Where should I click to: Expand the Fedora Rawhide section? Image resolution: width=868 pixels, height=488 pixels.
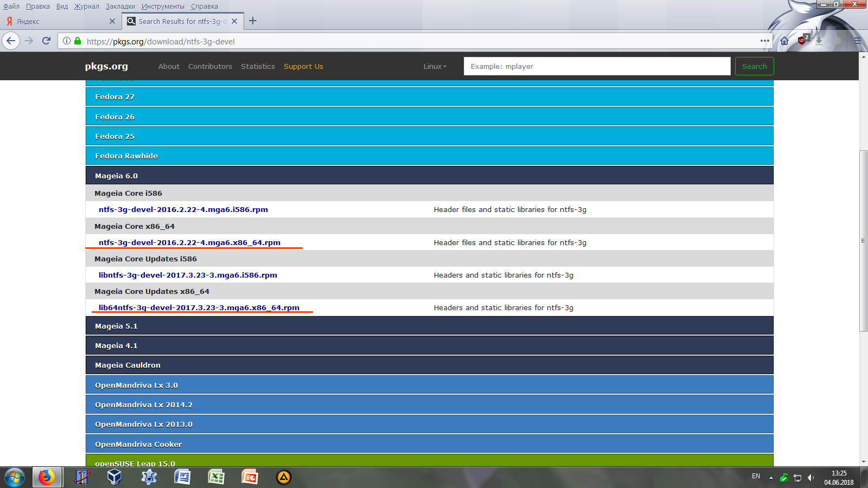[429, 156]
